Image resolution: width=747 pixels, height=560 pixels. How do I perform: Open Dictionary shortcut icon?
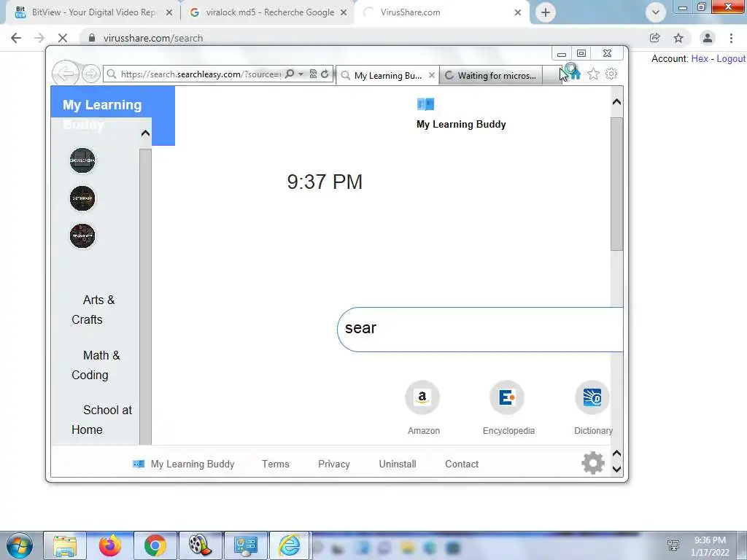pyautogui.click(x=592, y=397)
